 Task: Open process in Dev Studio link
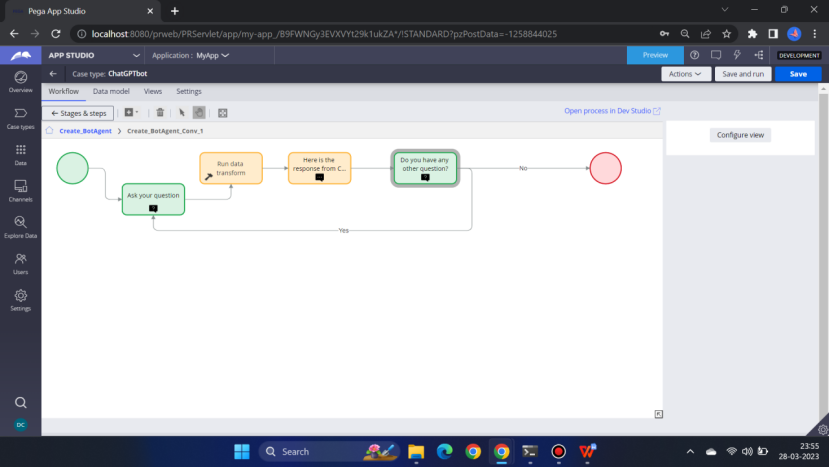coord(612,111)
